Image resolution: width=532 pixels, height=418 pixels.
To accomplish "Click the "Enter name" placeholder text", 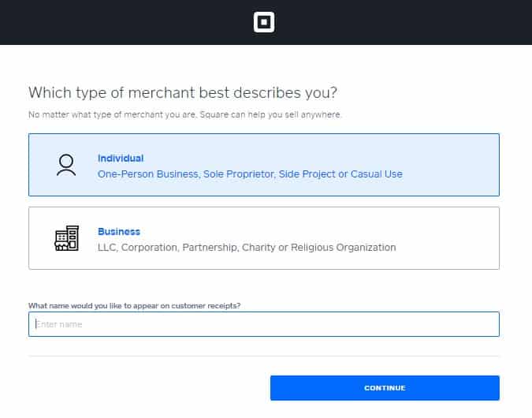I will [x=59, y=324].
